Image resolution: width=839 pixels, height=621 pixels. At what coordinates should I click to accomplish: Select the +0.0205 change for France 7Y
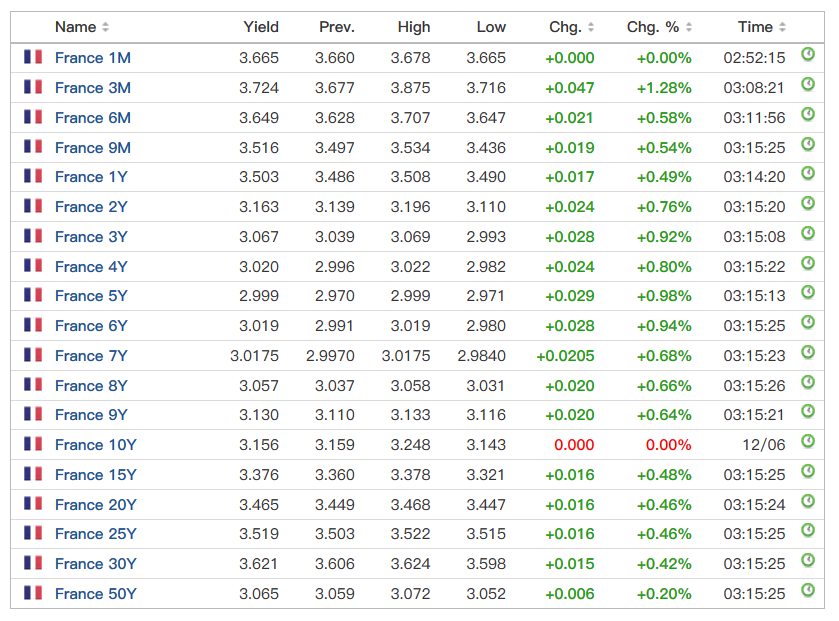click(x=566, y=356)
